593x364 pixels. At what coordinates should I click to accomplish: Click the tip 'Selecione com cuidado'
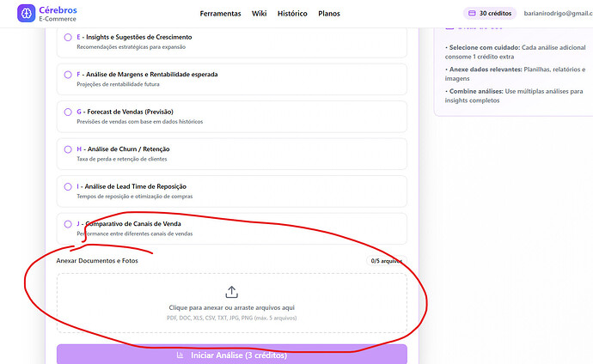(515, 52)
